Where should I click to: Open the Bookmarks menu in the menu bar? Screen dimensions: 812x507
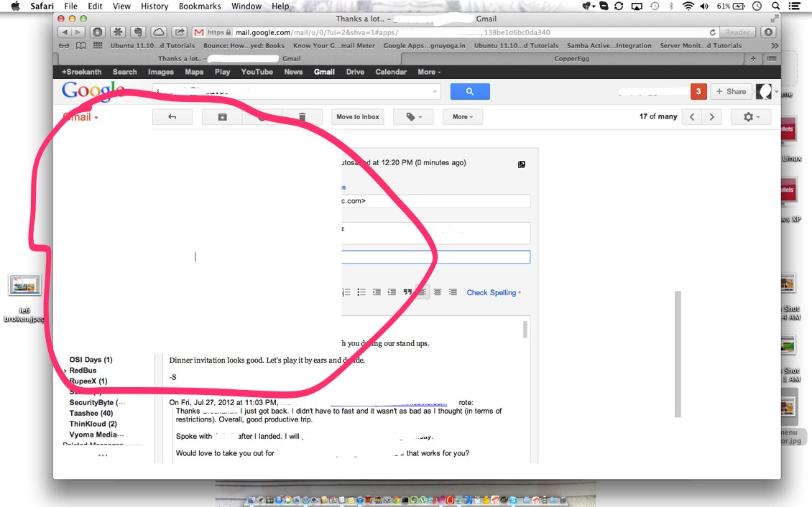pos(200,6)
